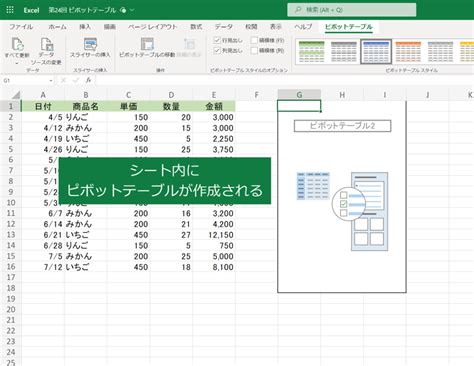Select row header 17
474x366 pixels.
coord(11,277)
